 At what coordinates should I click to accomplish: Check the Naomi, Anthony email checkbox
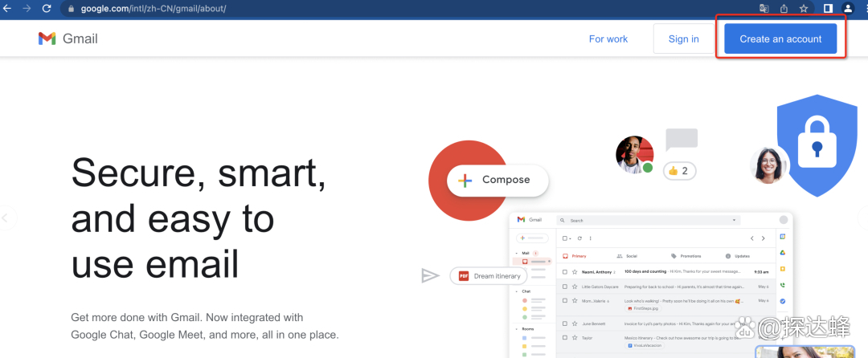pyautogui.click(x=565, y=272)
